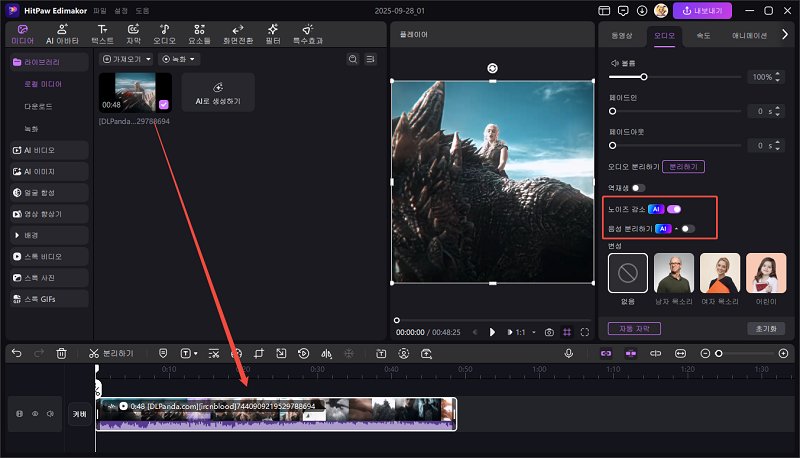Play the preview video
800x458 pixels.
point(492,332)
